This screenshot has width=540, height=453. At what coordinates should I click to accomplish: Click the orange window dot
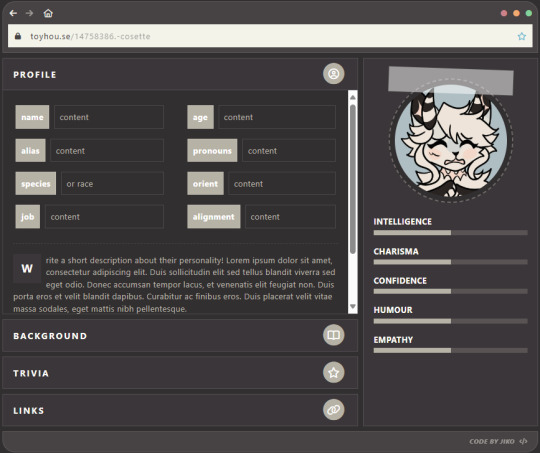click(516, 13)
